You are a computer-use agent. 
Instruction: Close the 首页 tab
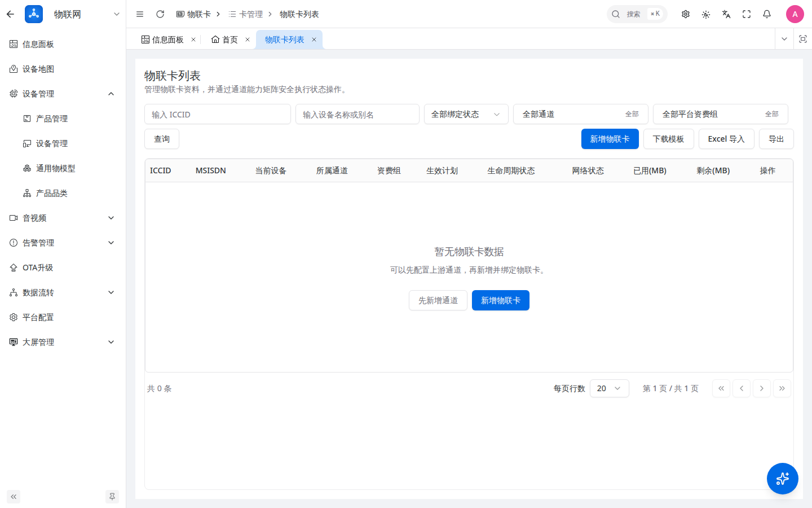248,40
